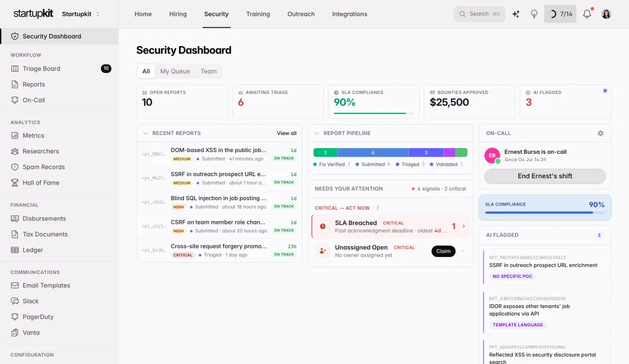Image resolution: width=629 pixels, height=364 pixels.
Task: Click the Spam Records shield icon
Action: click(15, 167)
